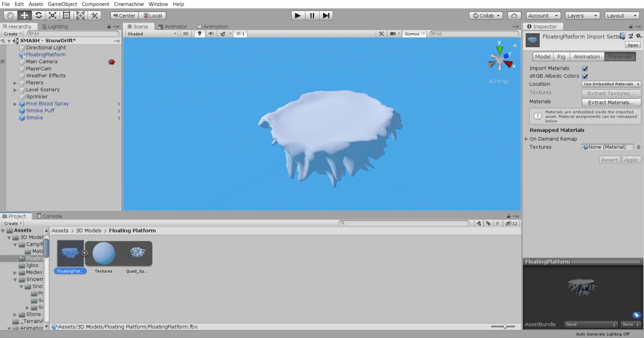Select the Textures material thumbnail
The width and height of the screenshot is (644, 338).
pos(104,253)
